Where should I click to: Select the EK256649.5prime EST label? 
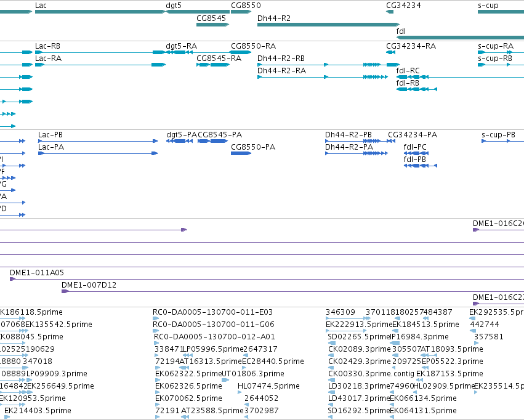[60, 386]
